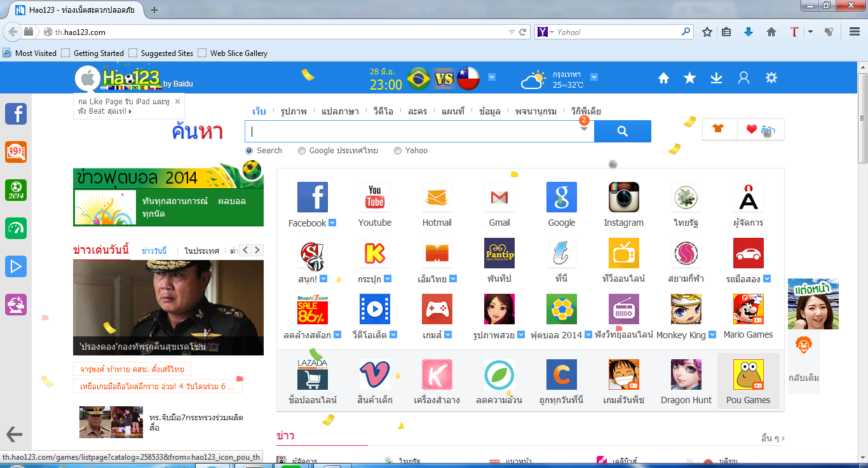Image resolution: width=868 pixels, height=468 pixels.
Task: Click the download icon in the blue header
Action: click(x=716, y=78)
